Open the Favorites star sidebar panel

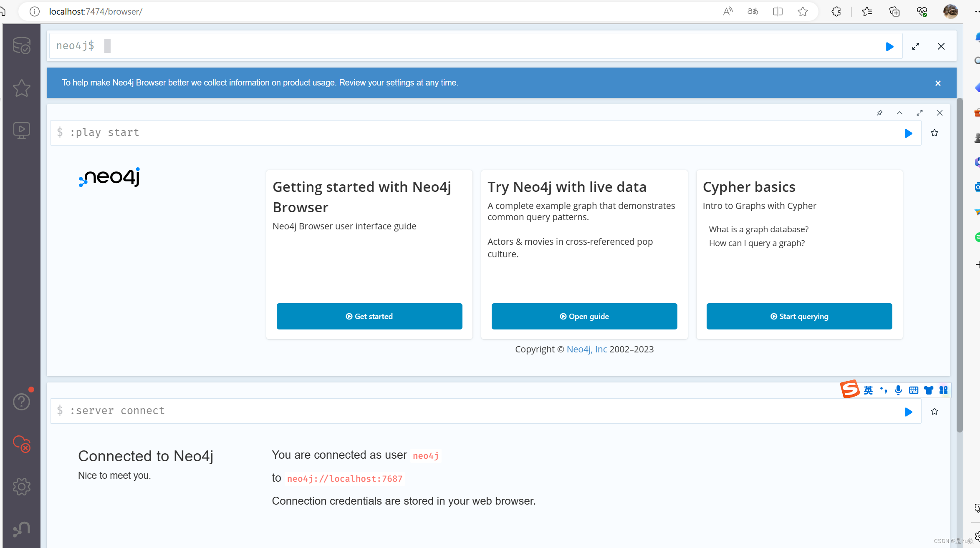21,88
